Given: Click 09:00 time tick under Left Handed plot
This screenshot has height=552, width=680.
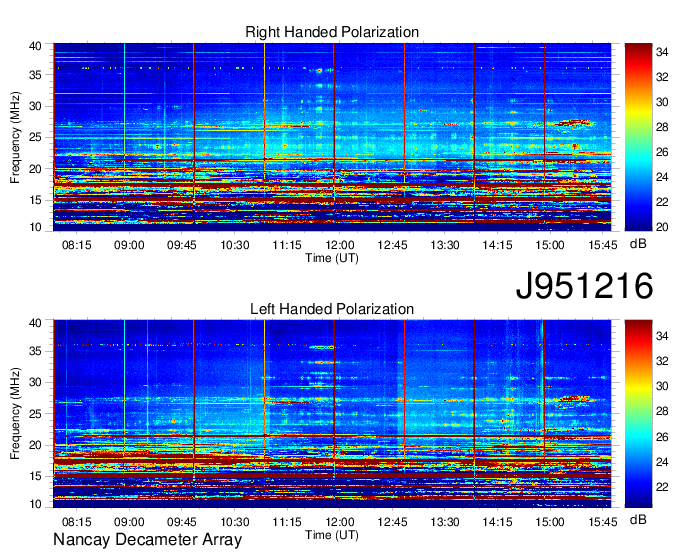Looking at the screenshot, I should pos(129,522).
